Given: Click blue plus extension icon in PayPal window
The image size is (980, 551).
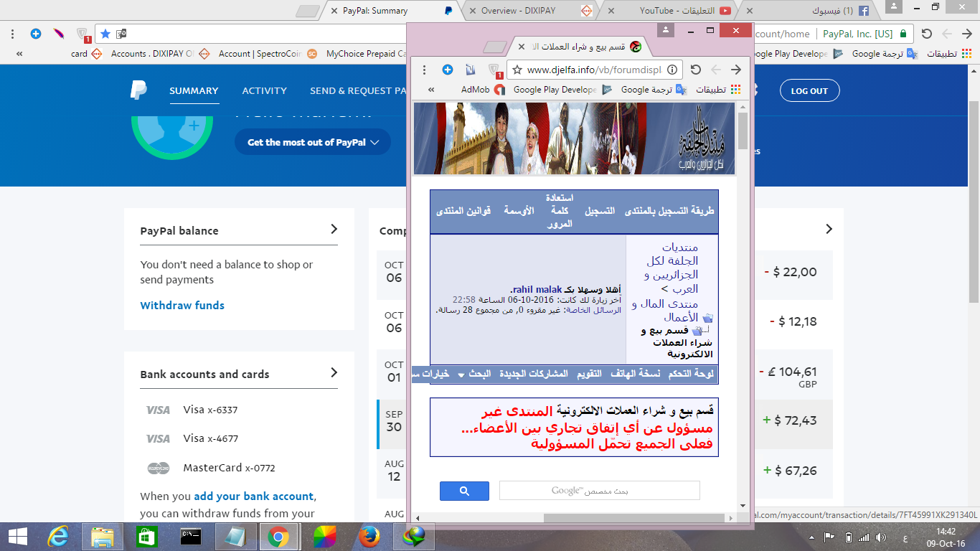Looking at the screenshot, I should 36,34.
